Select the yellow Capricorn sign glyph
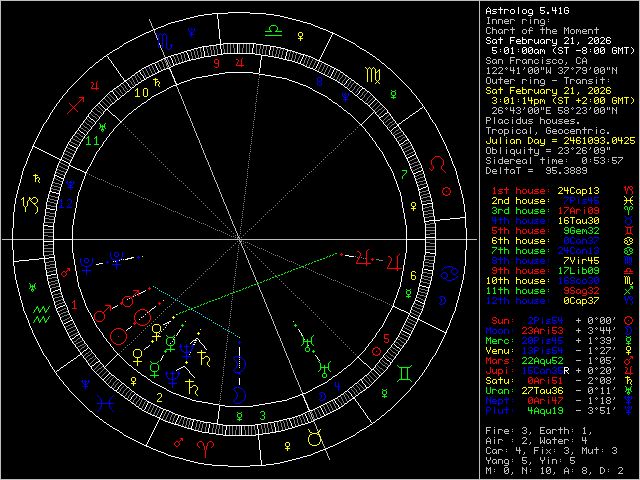This screenshot has height=480, width=640. click(28, 204)
